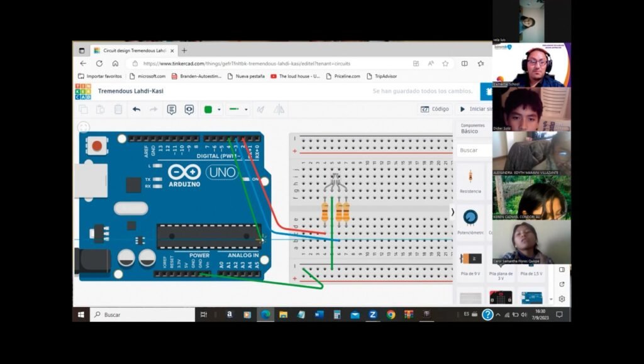This screenshot has width=644, height=364.
Task: Open the wire type selector
Action: point(238,109)
